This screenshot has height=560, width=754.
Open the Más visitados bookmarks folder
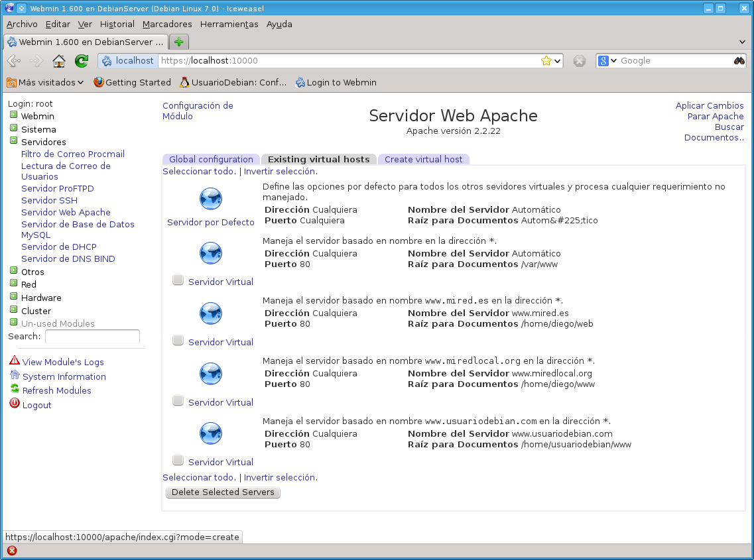[45, 82]
